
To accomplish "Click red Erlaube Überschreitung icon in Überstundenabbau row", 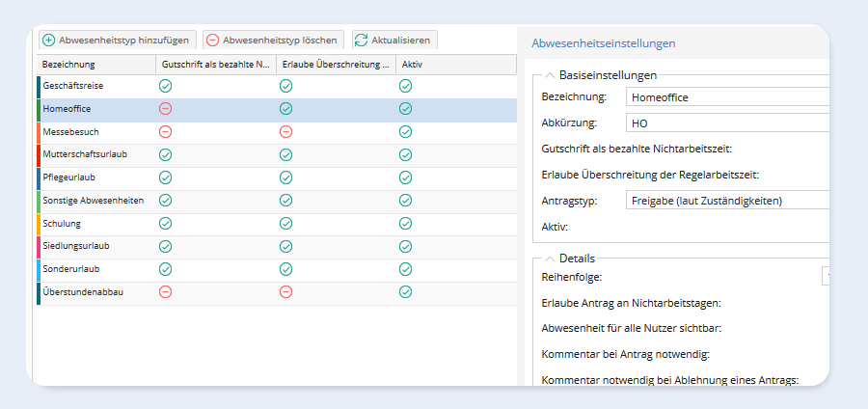I will [285, 292].
